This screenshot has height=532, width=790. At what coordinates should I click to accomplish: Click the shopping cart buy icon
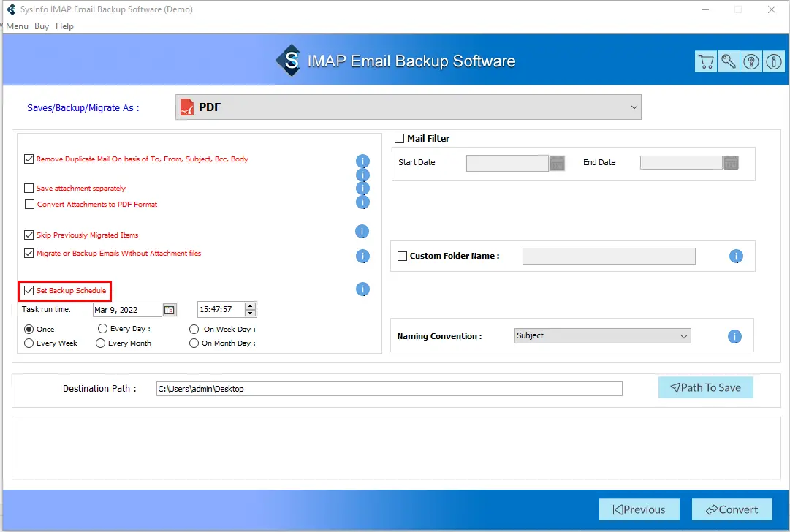pos(705,62)
